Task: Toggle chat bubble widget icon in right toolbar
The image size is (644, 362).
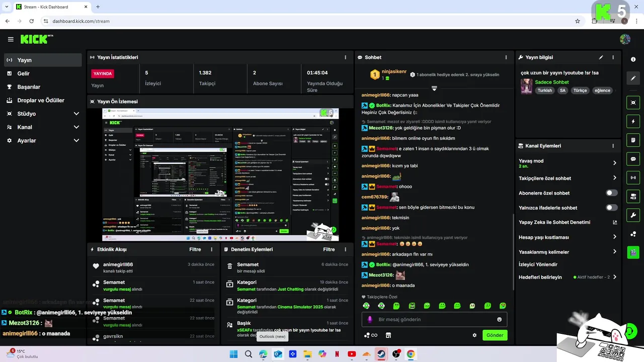Action: click(x=633, y=159)
